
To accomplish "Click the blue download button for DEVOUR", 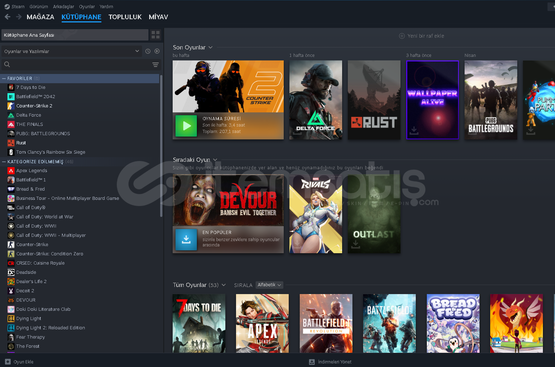I will click(186, 240).
